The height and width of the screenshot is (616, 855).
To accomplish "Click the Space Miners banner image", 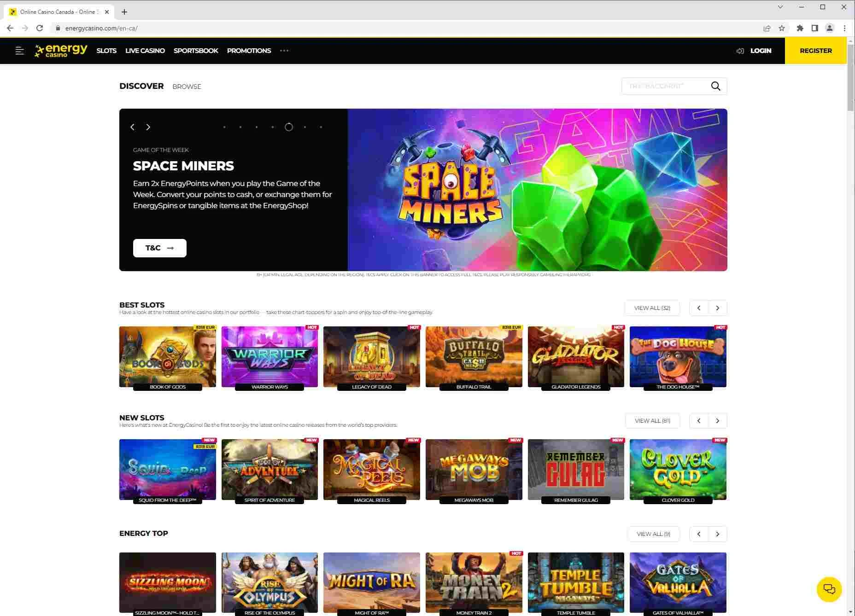I will tap(537, 190).
